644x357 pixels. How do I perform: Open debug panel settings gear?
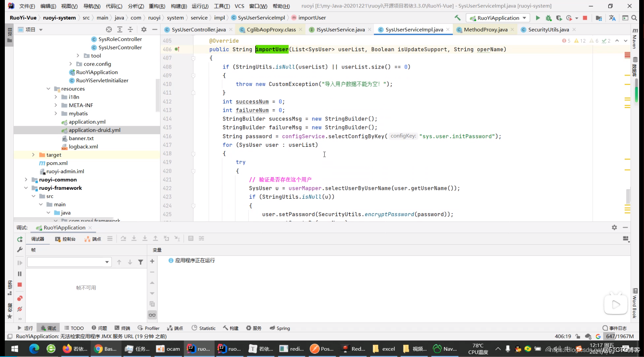pyautogui.click(x=614, y=227)
